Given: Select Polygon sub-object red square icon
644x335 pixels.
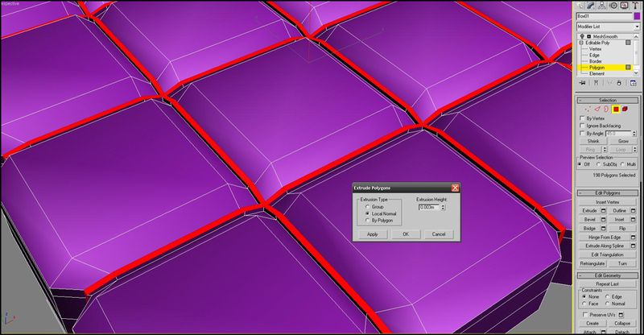Looking at the screenshot, I should [x=616, y=109].
